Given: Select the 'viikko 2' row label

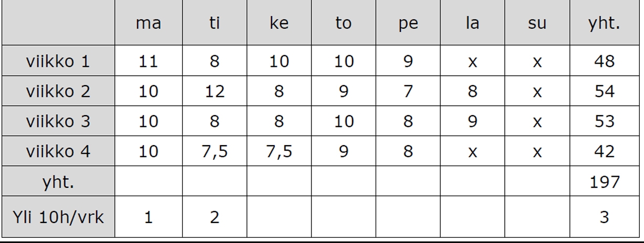Looking at the screenshot, I should tap(58, 92).
